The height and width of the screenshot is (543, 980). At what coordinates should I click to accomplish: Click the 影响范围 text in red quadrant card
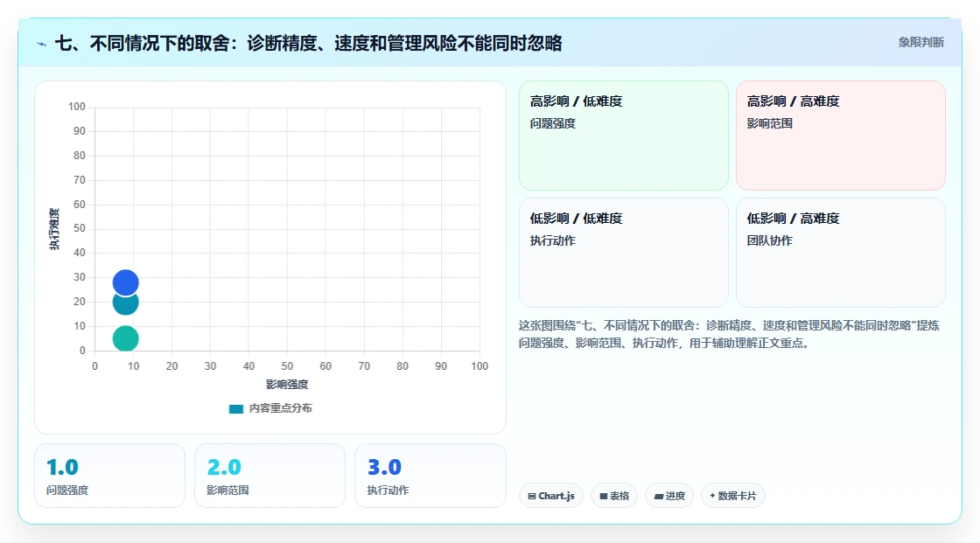pyautogui.click(x=769, y=123)
